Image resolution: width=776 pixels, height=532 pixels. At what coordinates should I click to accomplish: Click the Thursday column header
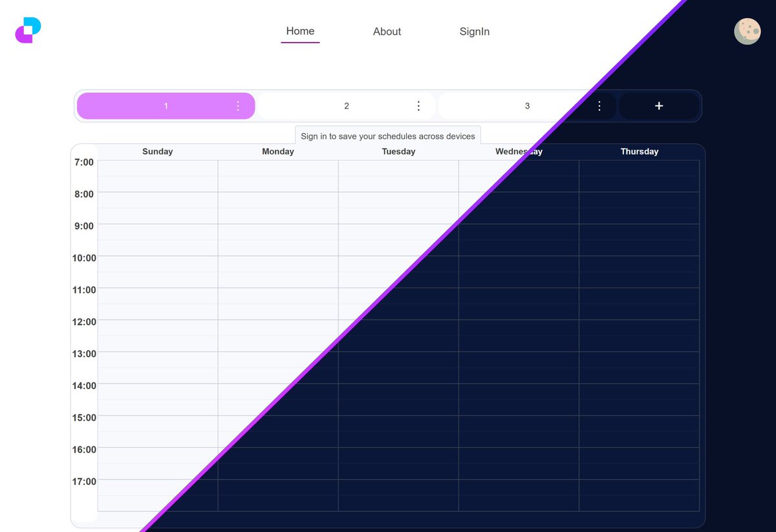(x=639, y=151)
